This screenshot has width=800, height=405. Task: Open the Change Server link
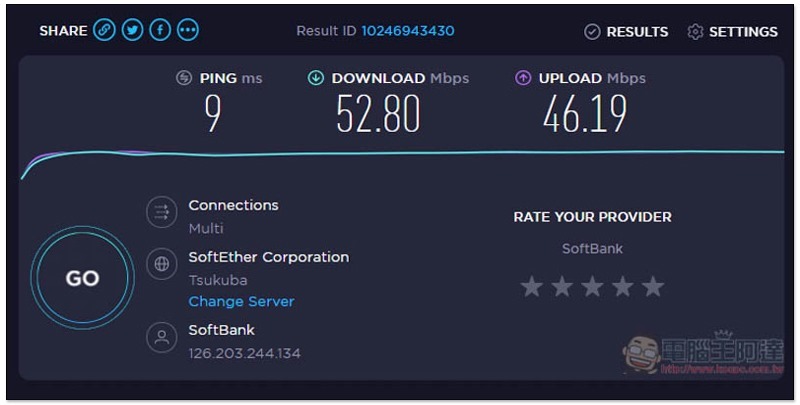pyautogui.click(x=241, y=301)
